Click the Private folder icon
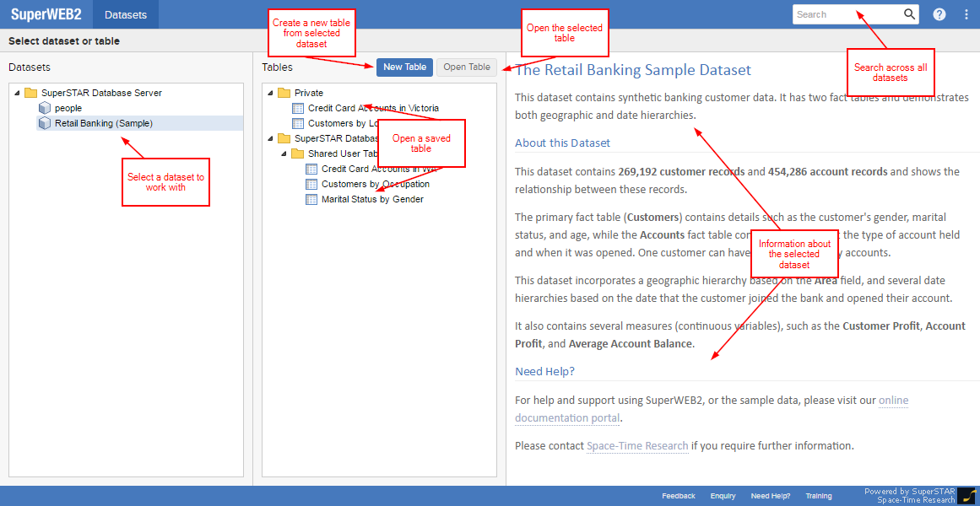980x506 pixels. tap(284, 93)
